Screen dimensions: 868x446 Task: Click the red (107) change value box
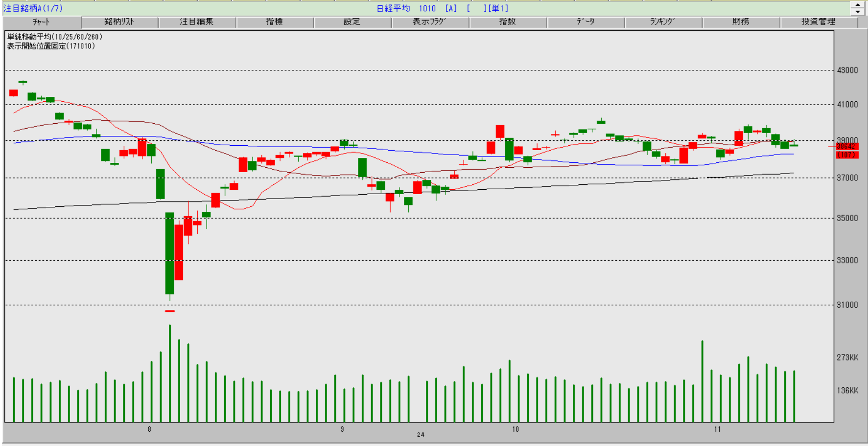pyautogui.click(x=847, y=155)
